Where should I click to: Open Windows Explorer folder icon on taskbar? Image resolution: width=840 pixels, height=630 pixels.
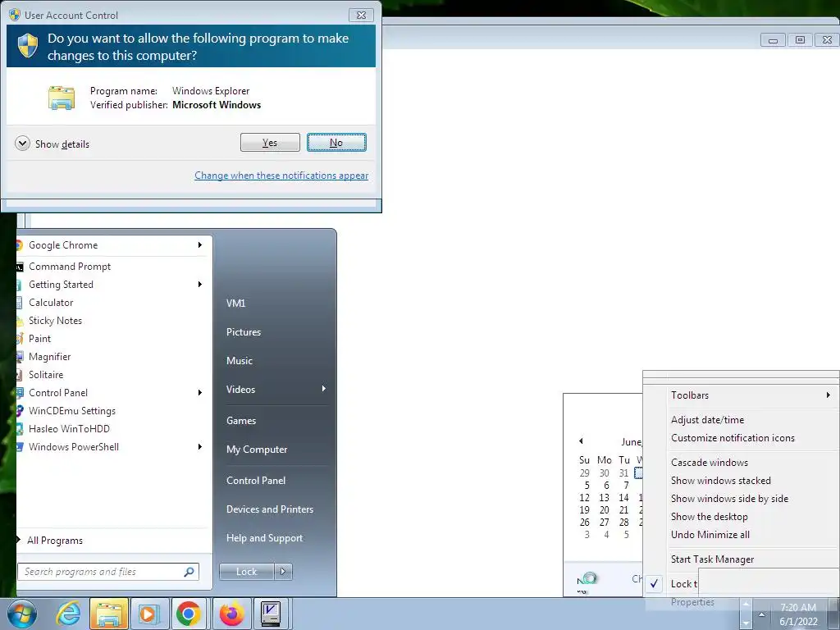pyautogui.click(x=109, y=614)
